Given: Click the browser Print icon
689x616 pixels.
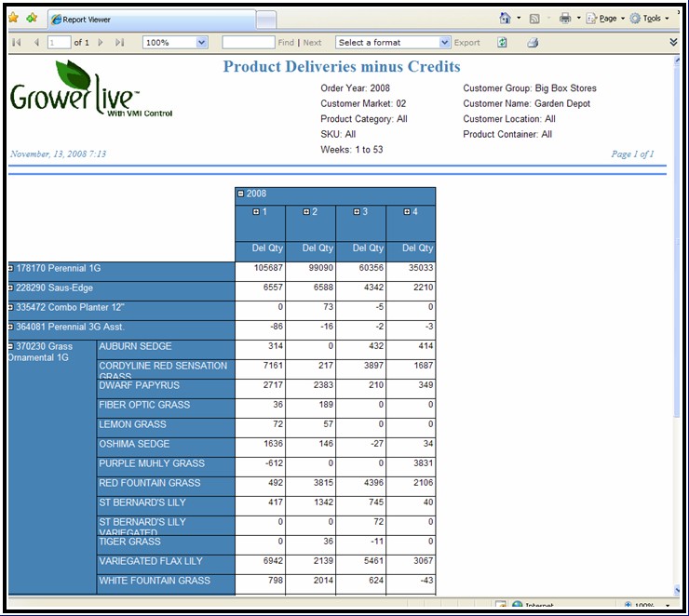Looking at the screenshot, I should (565, 18).
